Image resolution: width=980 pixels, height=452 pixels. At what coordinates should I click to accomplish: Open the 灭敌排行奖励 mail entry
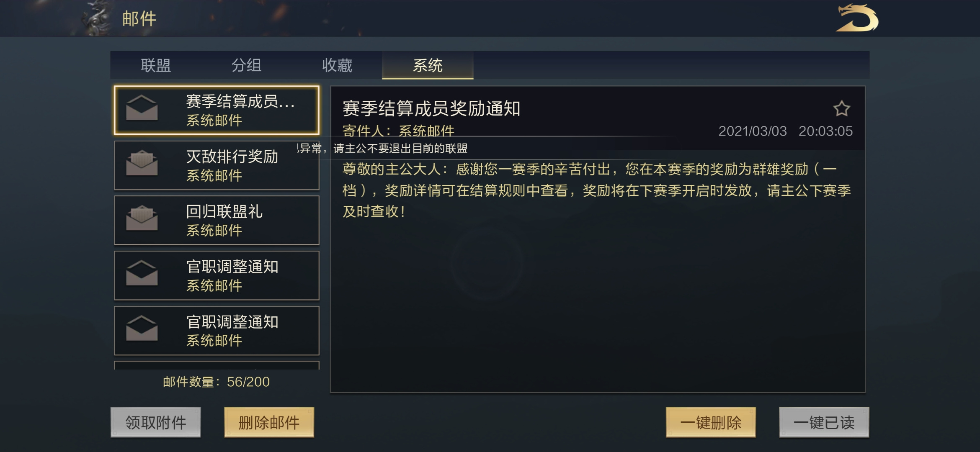[x=217, y=165]
